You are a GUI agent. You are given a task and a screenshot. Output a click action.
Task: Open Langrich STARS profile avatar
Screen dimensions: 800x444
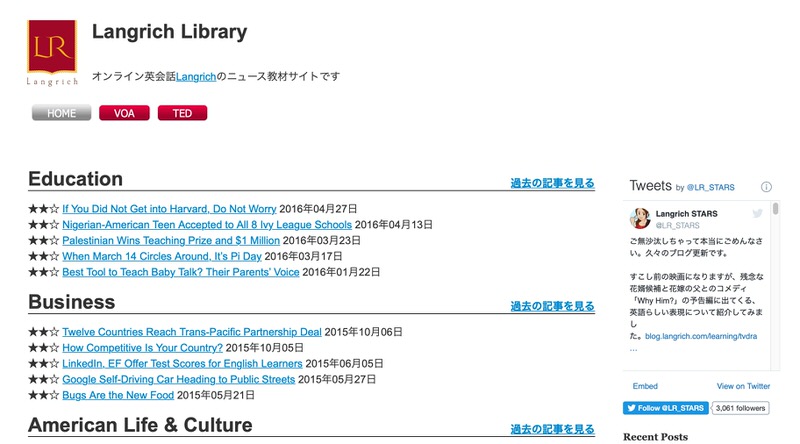click(x=640, y=219)
